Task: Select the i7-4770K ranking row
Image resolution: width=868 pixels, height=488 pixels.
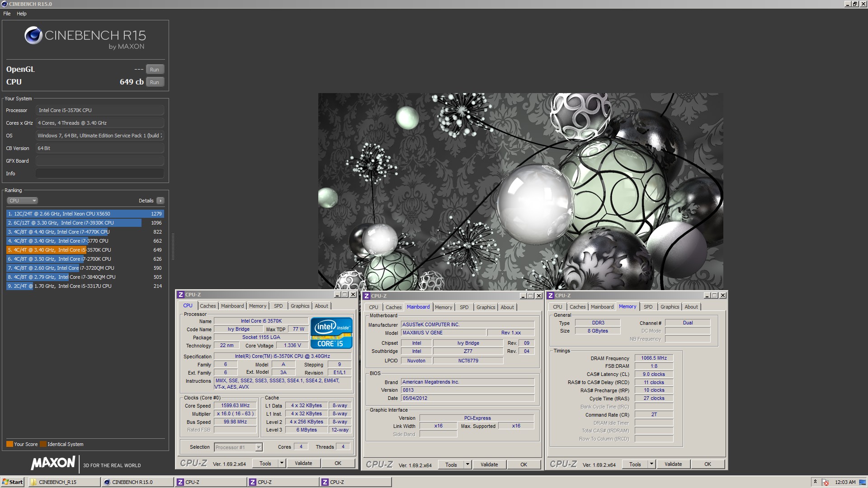Action: (85, 232)
